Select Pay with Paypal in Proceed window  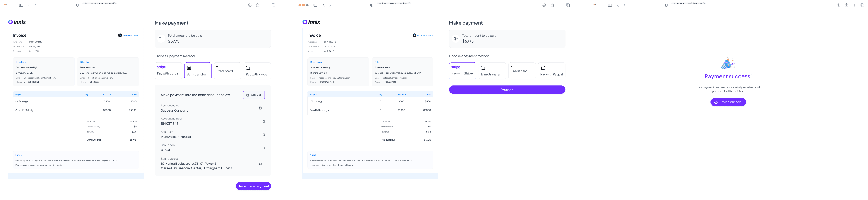point(551,71)
